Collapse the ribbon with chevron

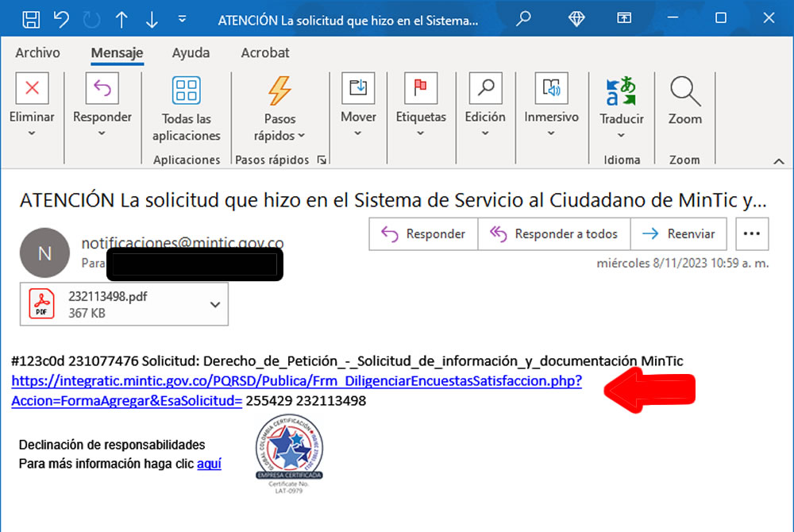[x=779, y=161]
